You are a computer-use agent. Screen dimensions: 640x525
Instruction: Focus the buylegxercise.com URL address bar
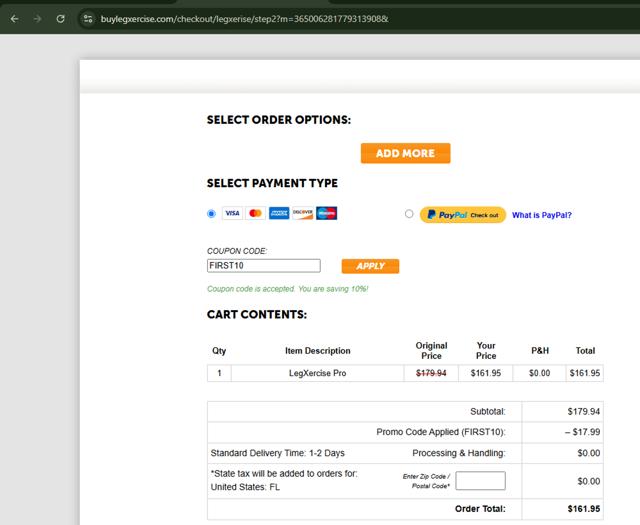coord(244,19)
